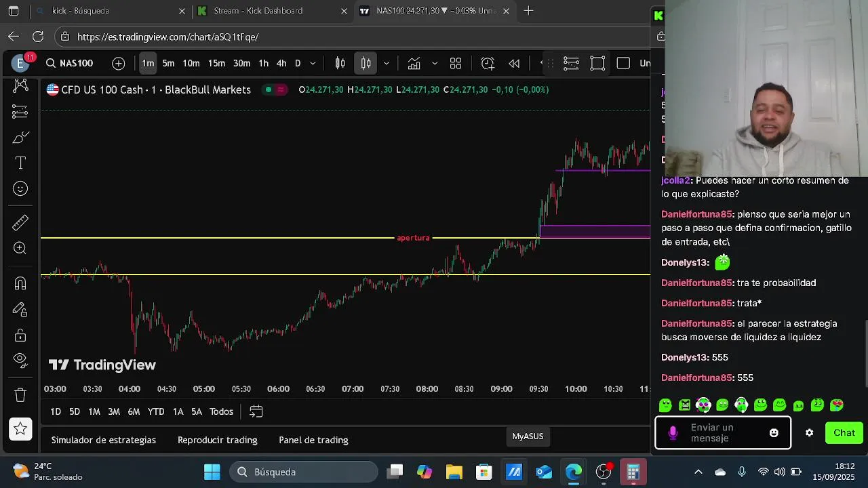Open horizontal lines tool in floating toolbar
Screen dimensions: 868x488
571,63
